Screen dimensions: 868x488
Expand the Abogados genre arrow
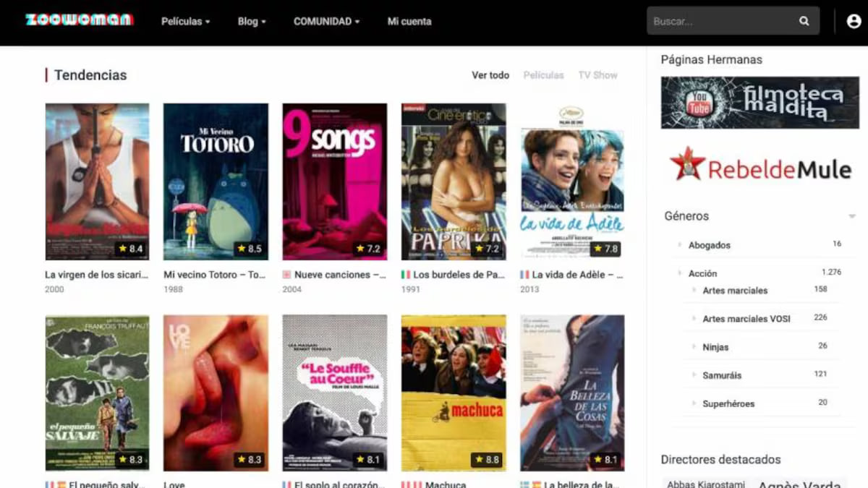tap(680, 245)
